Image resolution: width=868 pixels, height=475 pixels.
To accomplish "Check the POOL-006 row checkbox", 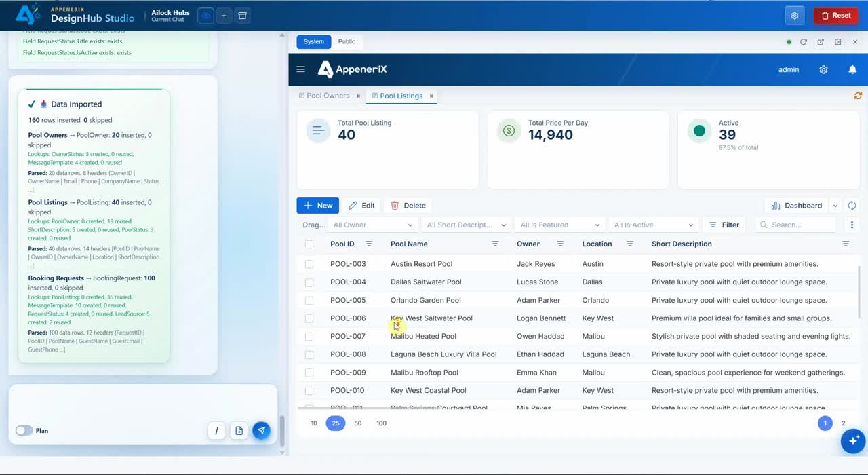I will (x=309, y=318).
